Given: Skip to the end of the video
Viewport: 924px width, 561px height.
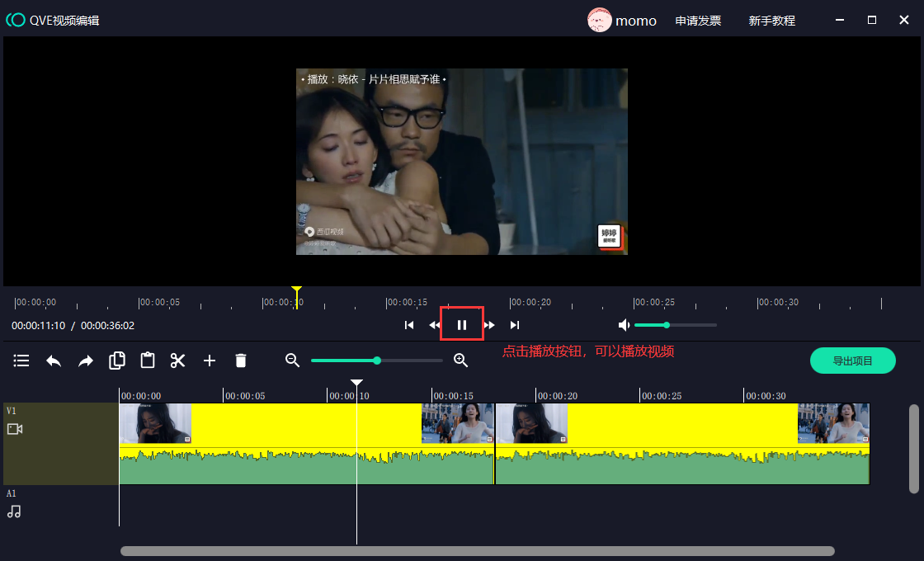Looking at the screenshot, I should [515, 325].
